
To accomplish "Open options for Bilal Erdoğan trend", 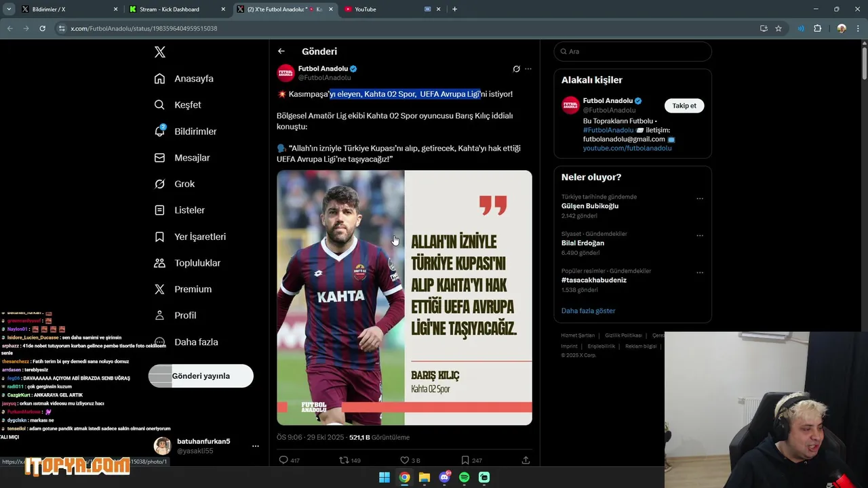I will tap(700, 236).
